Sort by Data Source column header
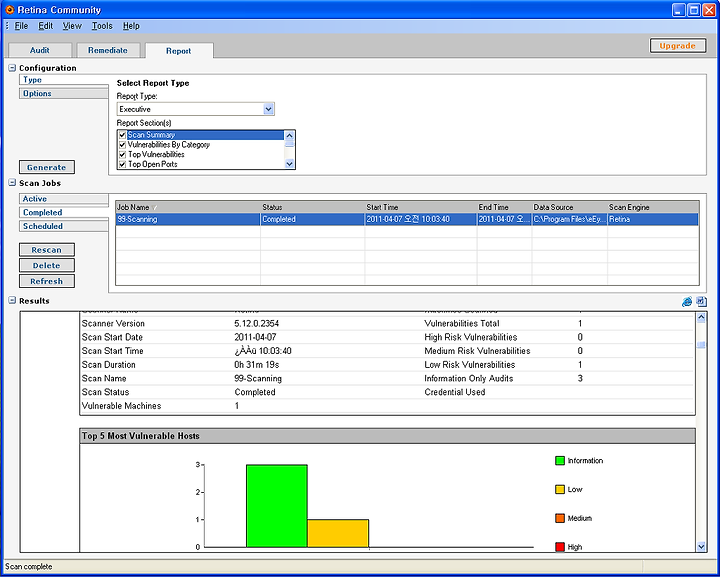Image resolution: width=720 pixels, height=577 pixels. coord(570,207)
